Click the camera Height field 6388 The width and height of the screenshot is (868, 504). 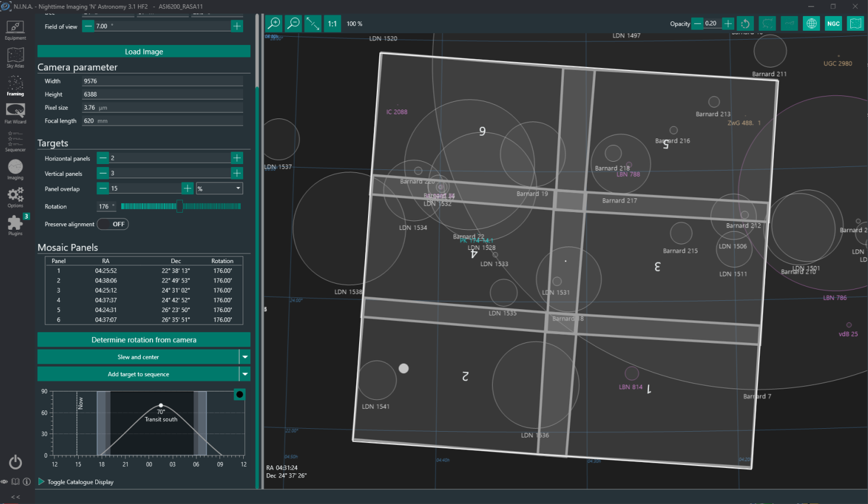point(162,94)
